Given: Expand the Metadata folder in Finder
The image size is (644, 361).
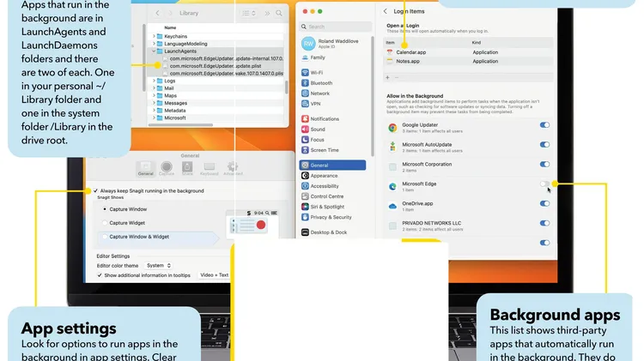Looking at the screenshot, I should (x=154, y=111).
